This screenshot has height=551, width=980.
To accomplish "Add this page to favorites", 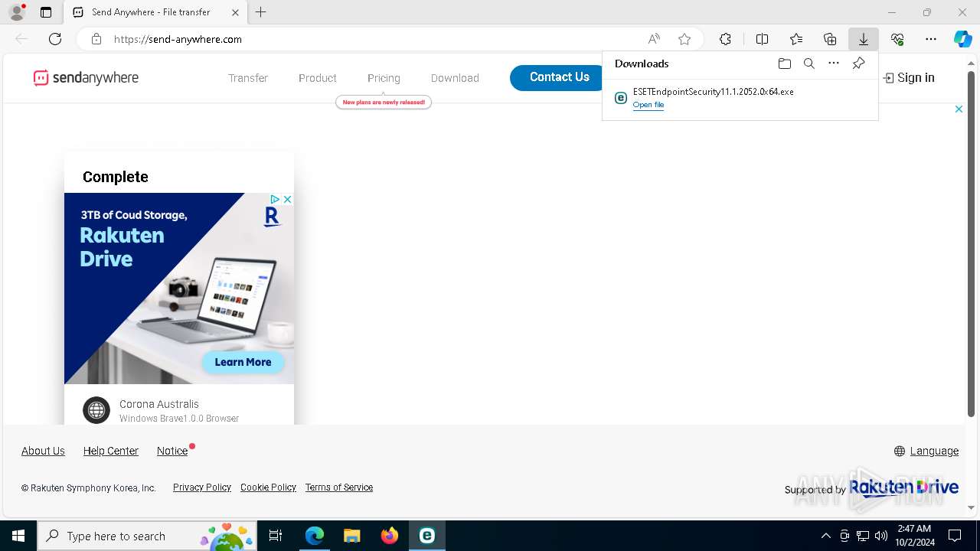I will [x=684, y=39].
